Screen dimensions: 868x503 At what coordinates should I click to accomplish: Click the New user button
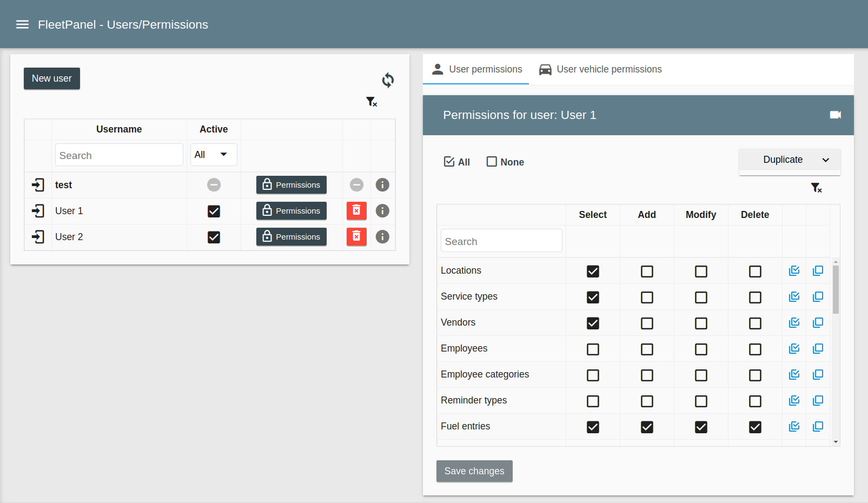tap(52, 78)
